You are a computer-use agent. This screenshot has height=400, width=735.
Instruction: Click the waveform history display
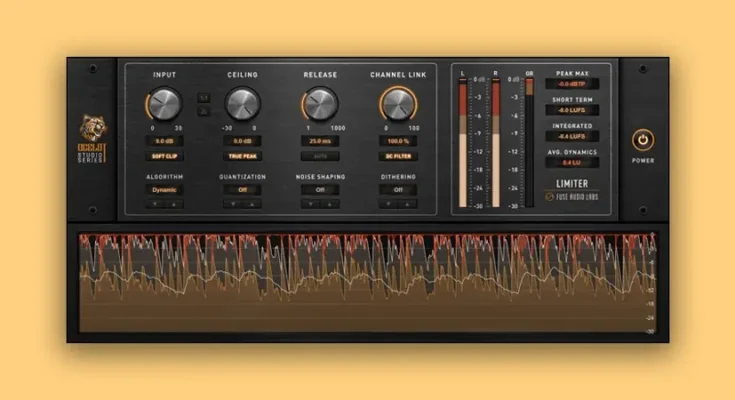368,283
